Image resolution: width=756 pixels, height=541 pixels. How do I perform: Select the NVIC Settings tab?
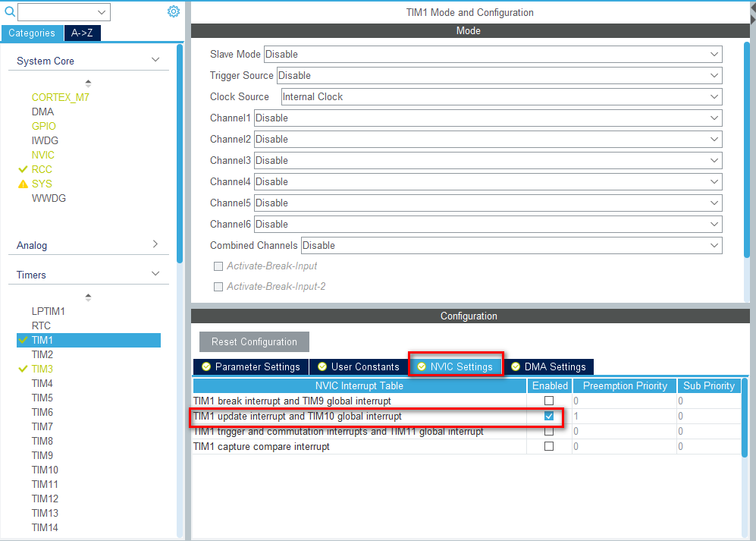click(x=456, y=366)
